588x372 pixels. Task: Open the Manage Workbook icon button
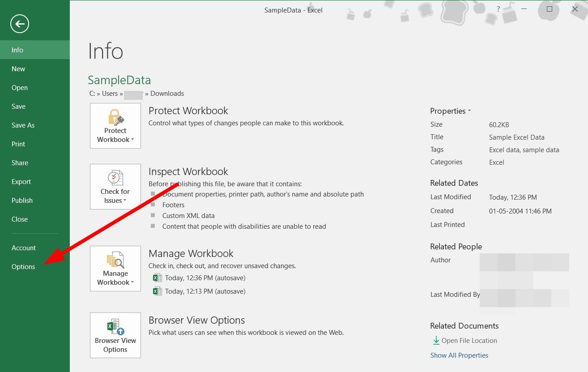[x=115, y=269]
